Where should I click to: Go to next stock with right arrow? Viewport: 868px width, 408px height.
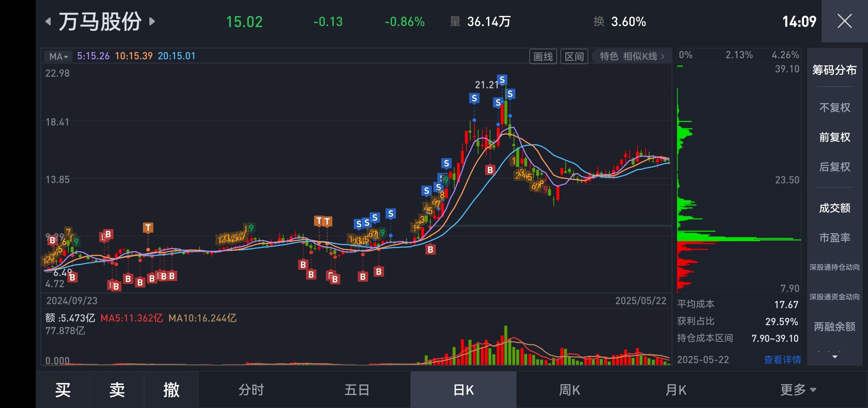152,21
